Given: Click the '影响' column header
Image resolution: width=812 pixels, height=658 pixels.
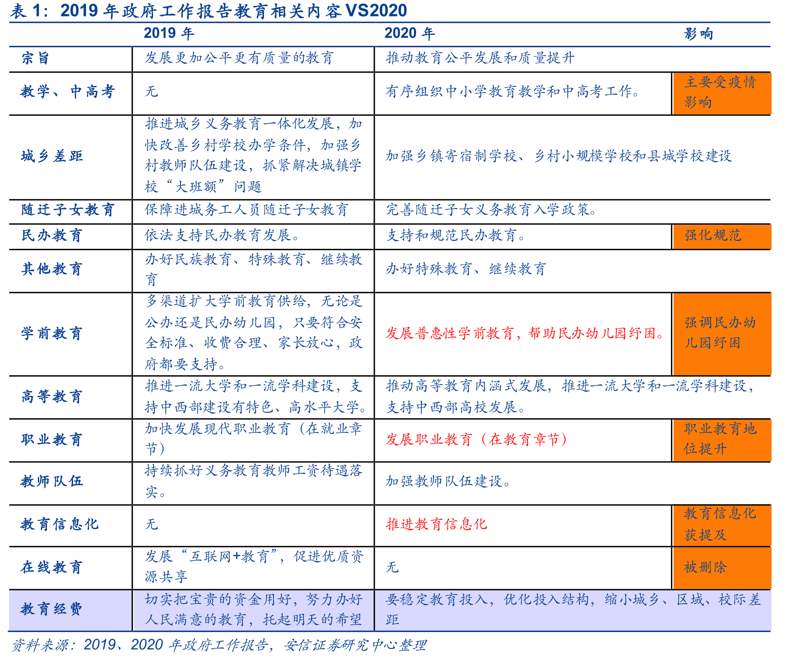Looking at the screenshot, I should coord(699,34).
